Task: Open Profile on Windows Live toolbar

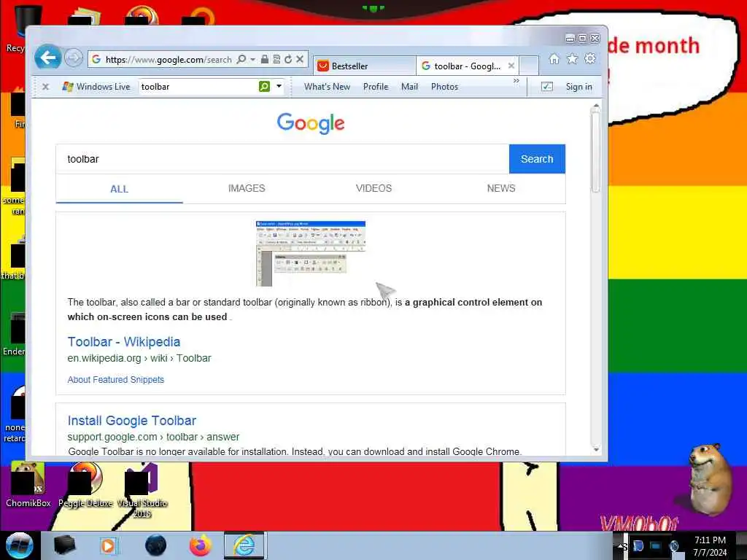Action: click(x=376, y=87)
